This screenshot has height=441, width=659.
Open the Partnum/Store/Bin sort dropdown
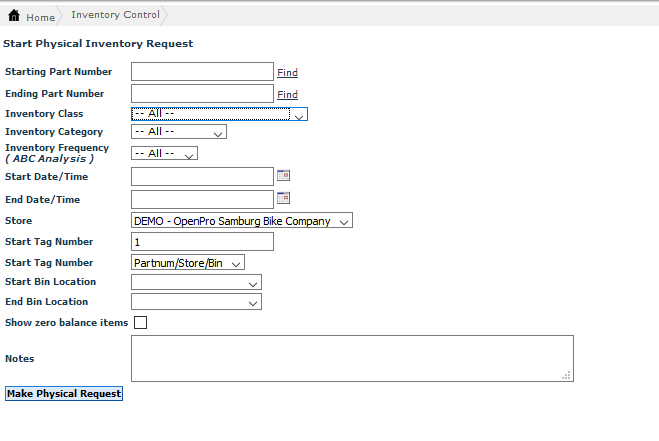coord(188,263)
